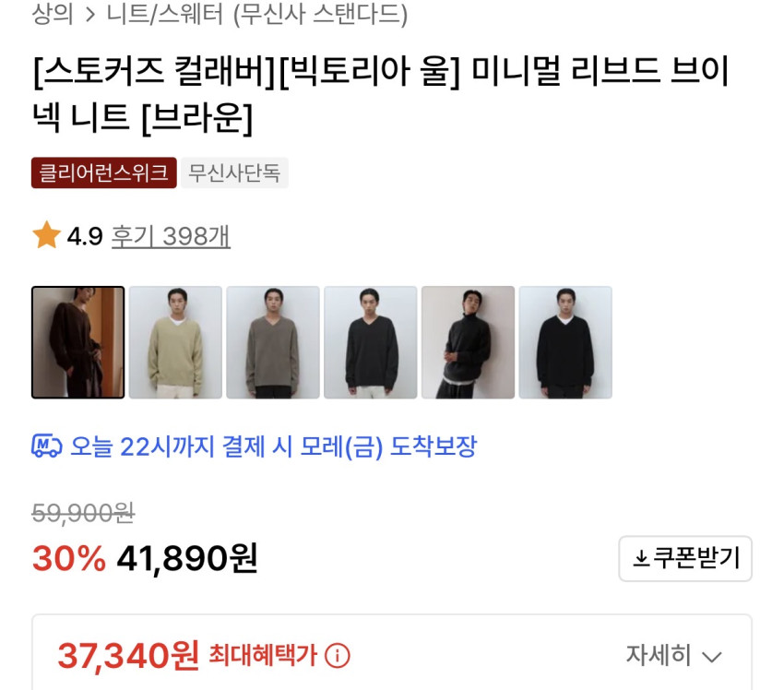Click the 쿠폰받기 button
The width and height of the screenshot is (784, 690).
[685, 558]
